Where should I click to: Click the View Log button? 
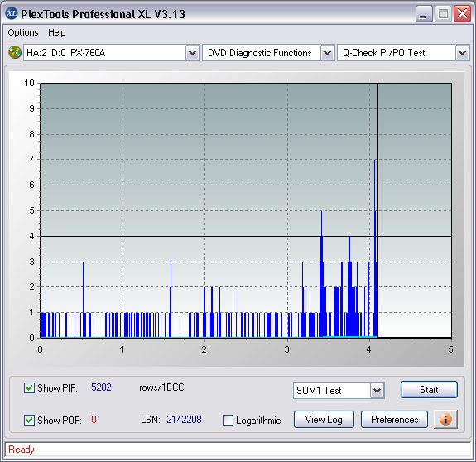324,420
